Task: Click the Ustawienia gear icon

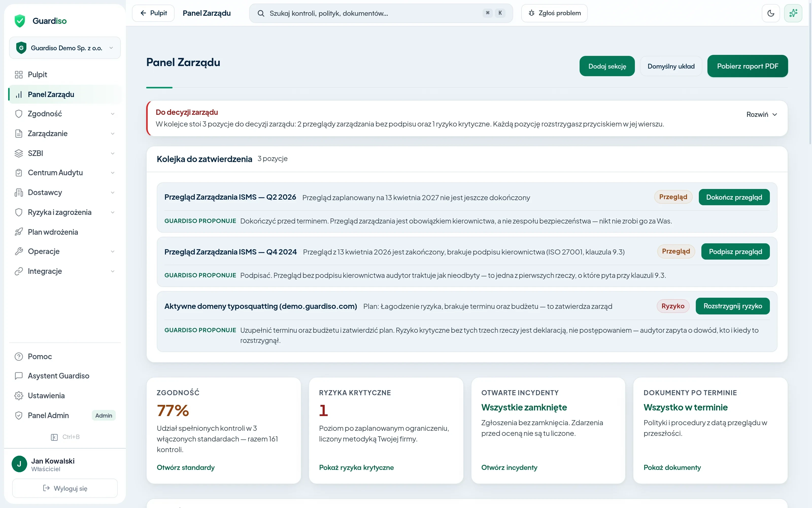Action: click(x=19, y=396)
